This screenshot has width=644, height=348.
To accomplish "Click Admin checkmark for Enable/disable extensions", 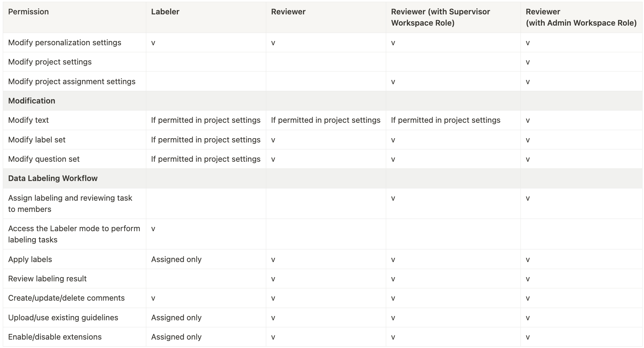I will click(528, 337).
